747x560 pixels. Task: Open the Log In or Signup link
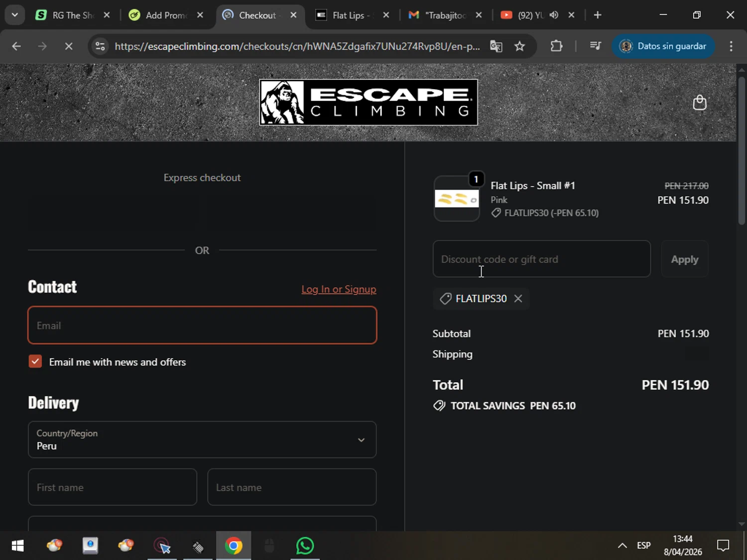point(339,289)
